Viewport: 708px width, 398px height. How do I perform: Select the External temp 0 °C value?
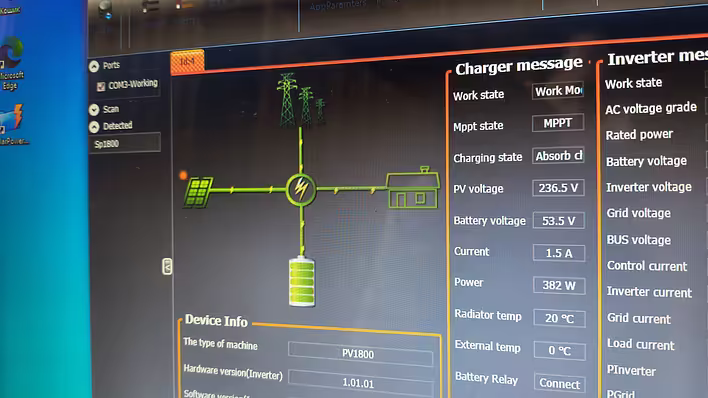560,351
